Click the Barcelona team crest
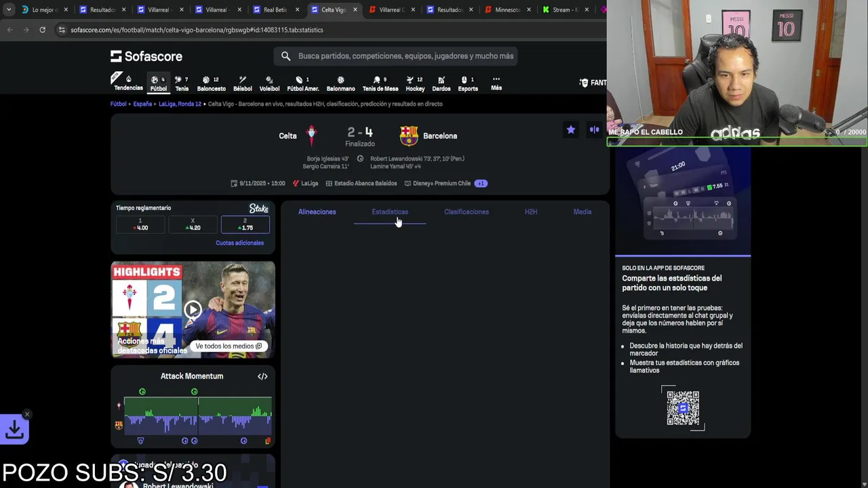 click(409, 136)
